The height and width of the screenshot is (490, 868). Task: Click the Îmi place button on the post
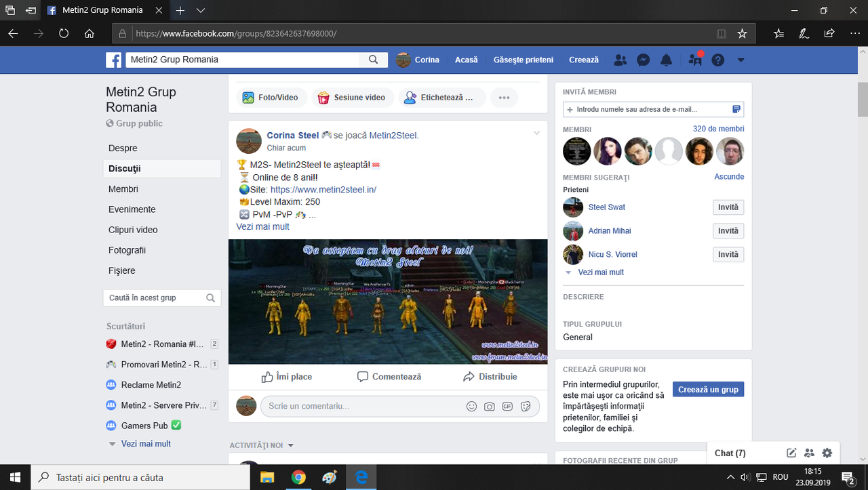pos(287,377)
